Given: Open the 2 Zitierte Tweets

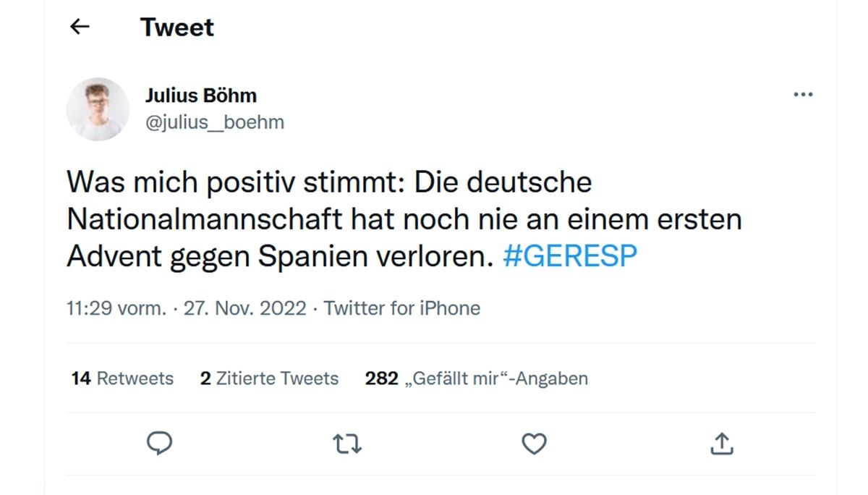Looking at the screenshot, I should [x=268, y=378].
